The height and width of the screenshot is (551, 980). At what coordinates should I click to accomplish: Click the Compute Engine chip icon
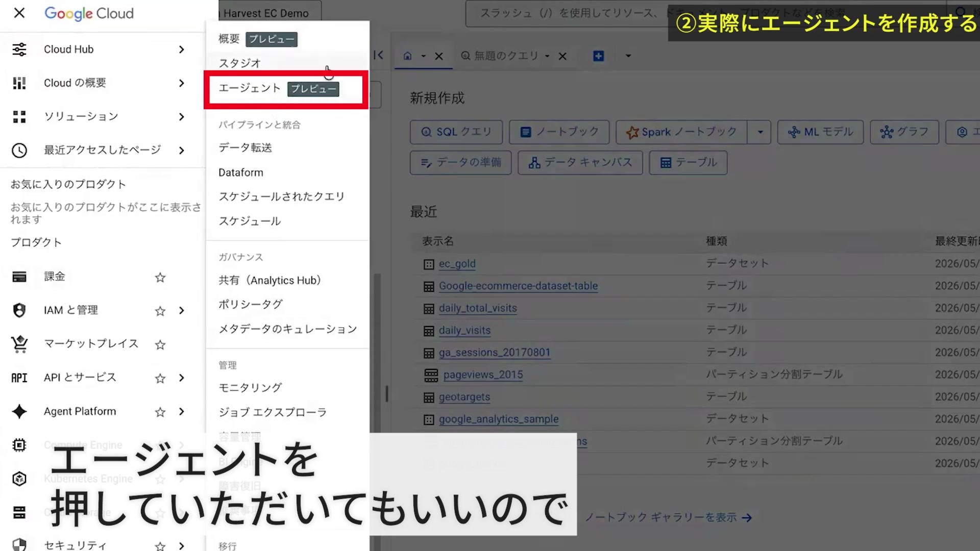pos(19,445)
